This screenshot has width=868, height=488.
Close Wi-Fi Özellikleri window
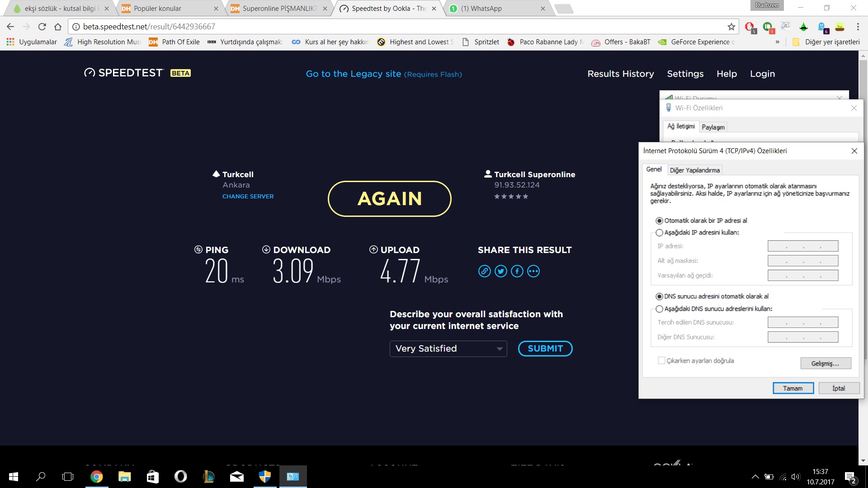[x=854, y=108]
